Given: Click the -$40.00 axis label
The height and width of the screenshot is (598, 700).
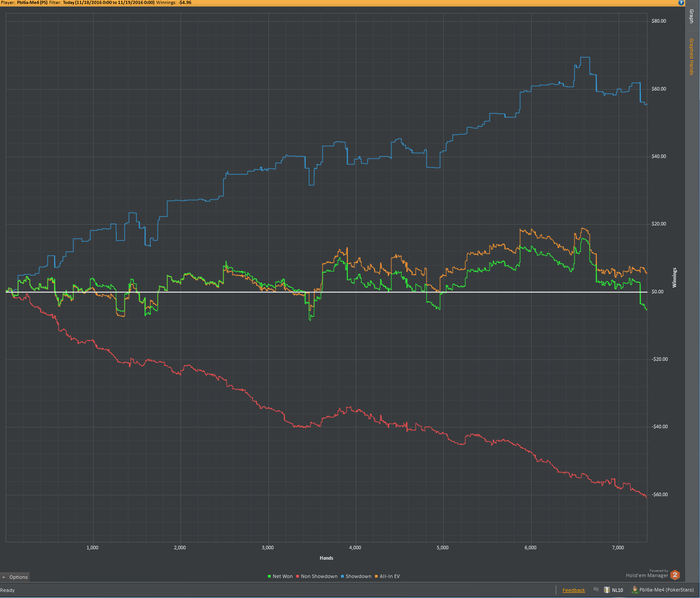Looking at the screenshot, I should pyautogui.click(x=658, y=427).
